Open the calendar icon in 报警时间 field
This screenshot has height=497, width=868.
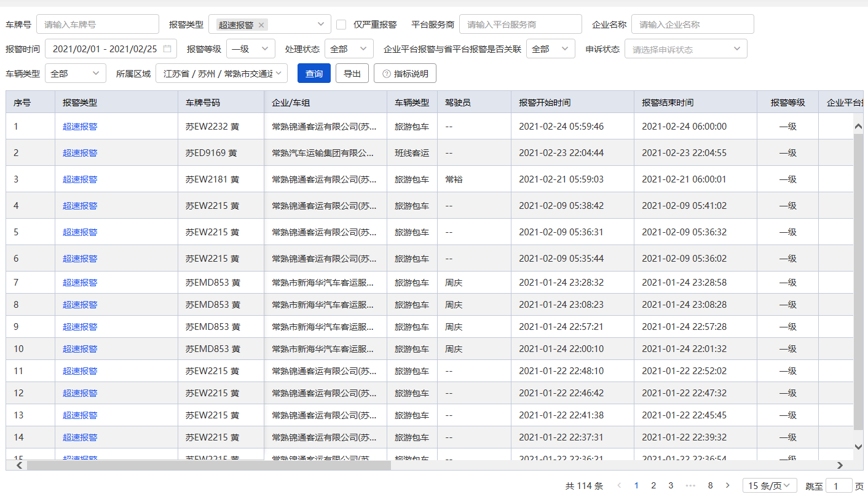[x=167, y=49]
